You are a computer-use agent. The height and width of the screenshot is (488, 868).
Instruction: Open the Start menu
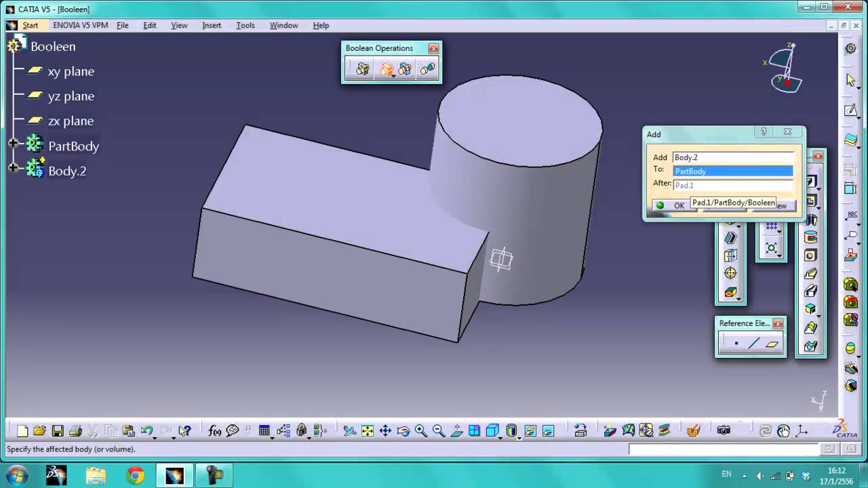click(x=30, y=25)
